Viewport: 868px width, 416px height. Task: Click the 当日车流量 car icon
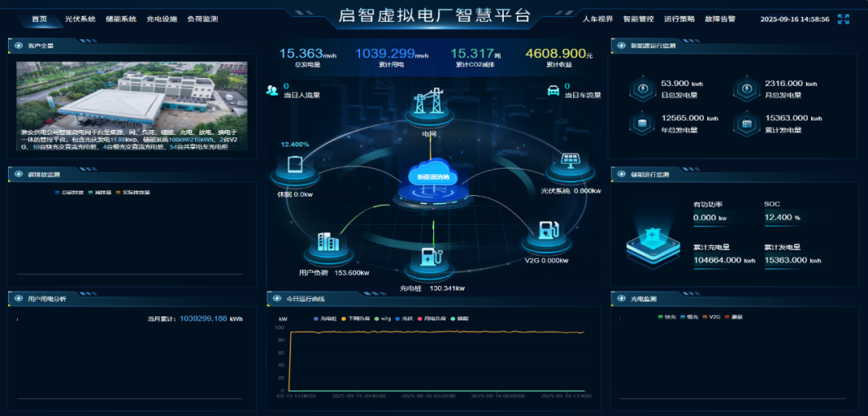coord(553,90)
